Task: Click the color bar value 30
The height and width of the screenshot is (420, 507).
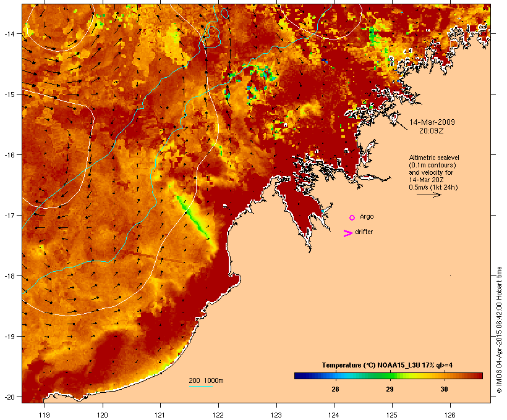Action: tap(445, 389)
